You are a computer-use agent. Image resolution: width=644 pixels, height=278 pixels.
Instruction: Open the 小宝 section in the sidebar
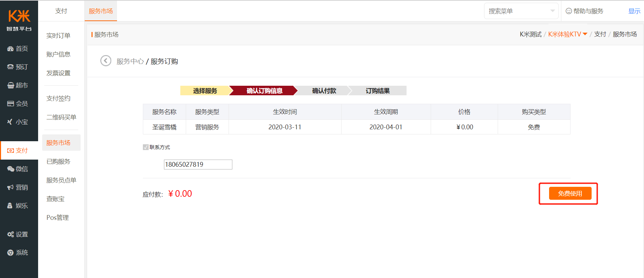tap(18, 122)
